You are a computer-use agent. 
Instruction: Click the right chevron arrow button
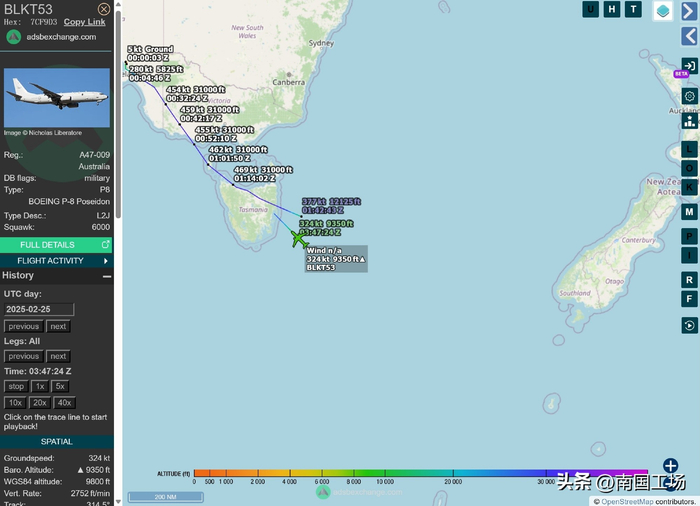coord(690,11)
